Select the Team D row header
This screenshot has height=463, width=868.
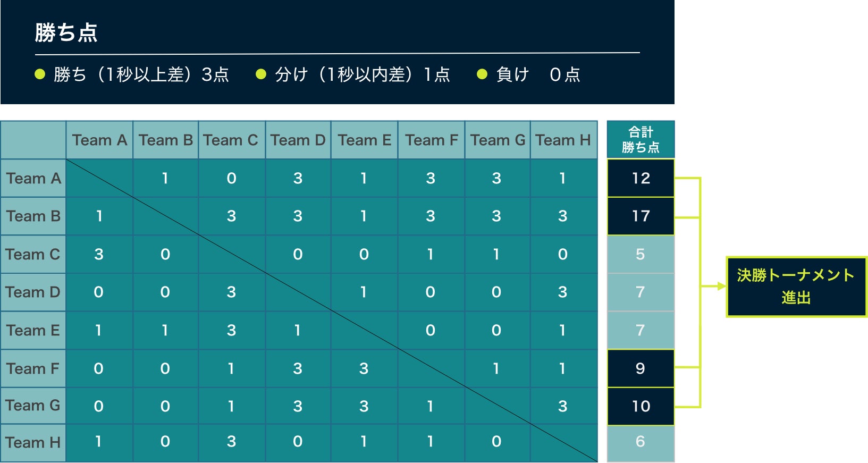coord(33,292)
